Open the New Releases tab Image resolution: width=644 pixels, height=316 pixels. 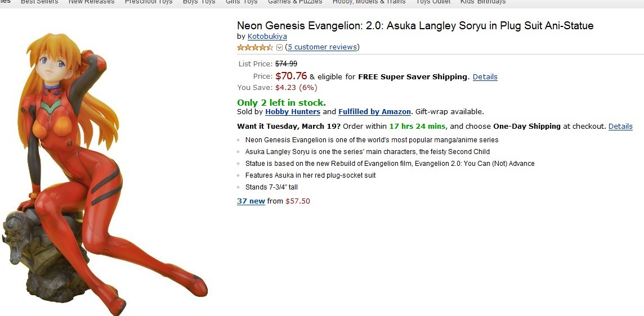pyautogui.click(x=91, y=2)
